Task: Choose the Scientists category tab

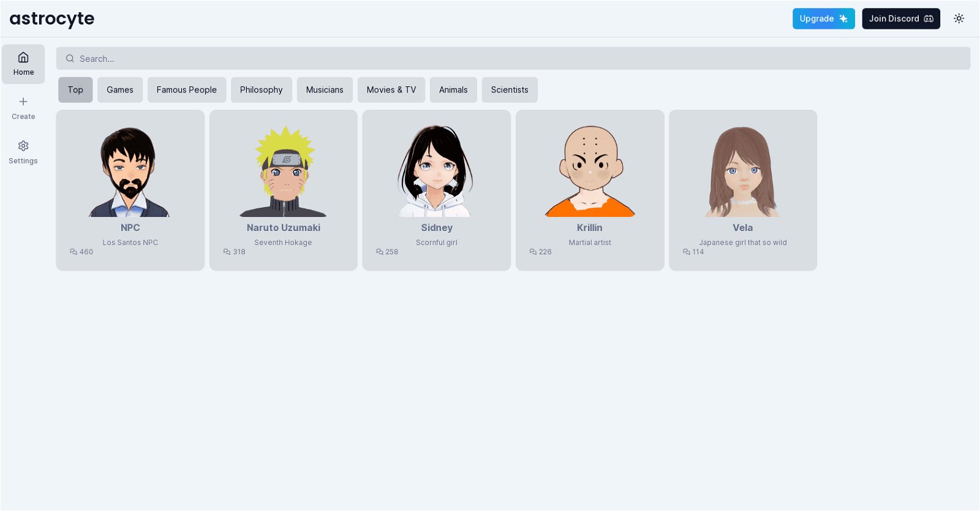Action: (510, 90)
